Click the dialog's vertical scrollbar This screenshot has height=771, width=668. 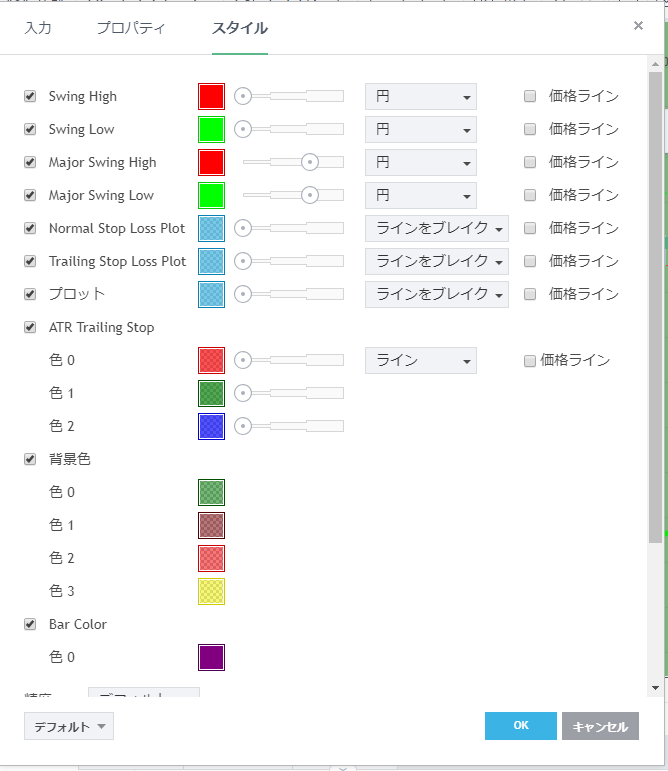pyautogui.click(x=655, y=300)
